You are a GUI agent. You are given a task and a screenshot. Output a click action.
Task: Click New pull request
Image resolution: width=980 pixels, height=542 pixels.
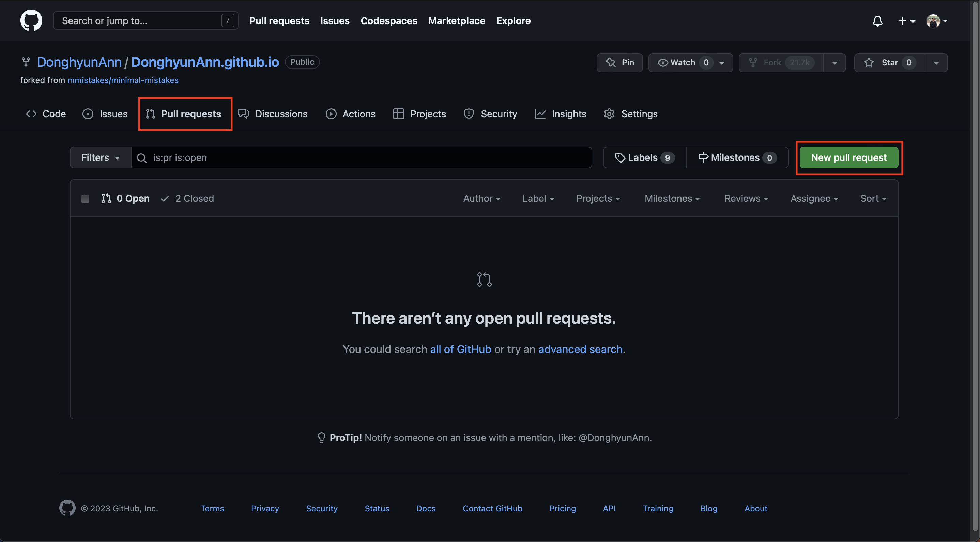click(x=849, y=157)
